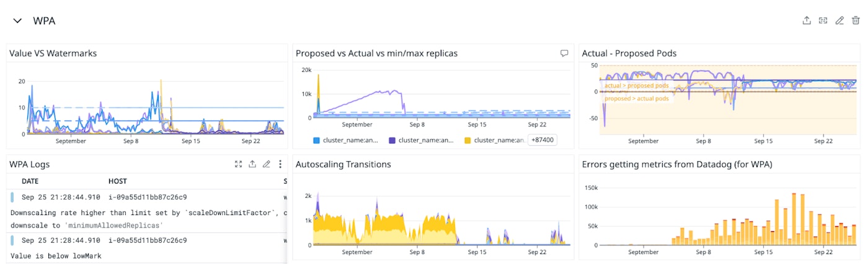Screen dimensions: 868x264
Task: Click the Value VS Watermarks widget title
Action: pos(53,53)
